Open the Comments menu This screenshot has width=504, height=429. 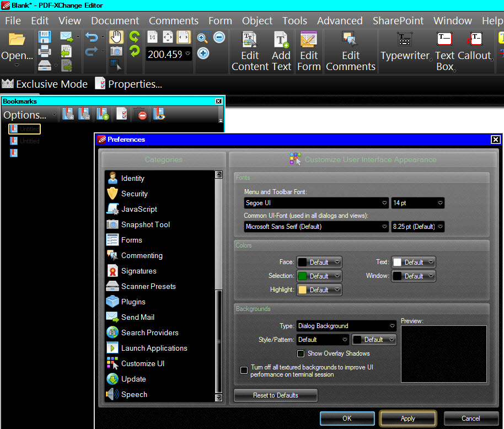coord(174,20)
